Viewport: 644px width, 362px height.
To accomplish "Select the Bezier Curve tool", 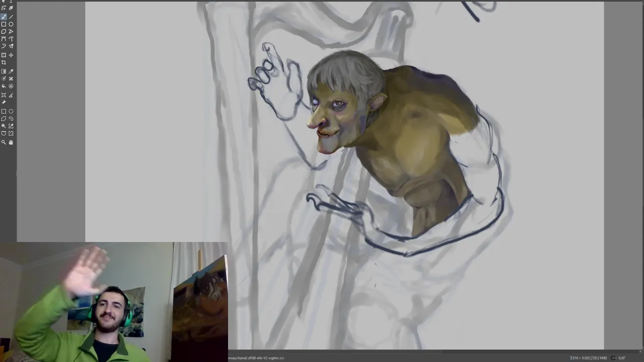I will [4, 38].
